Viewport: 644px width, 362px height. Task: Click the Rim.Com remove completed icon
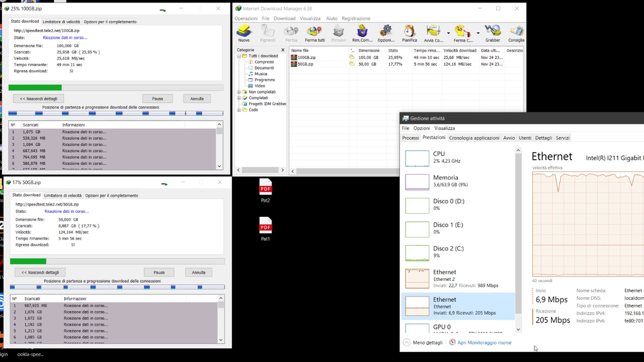coord(362,32)
